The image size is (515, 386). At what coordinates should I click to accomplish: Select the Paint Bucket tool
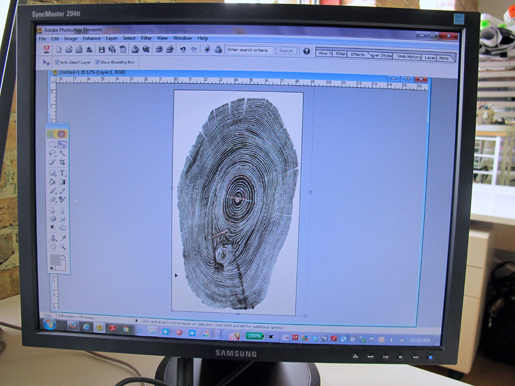coord(52,182)
